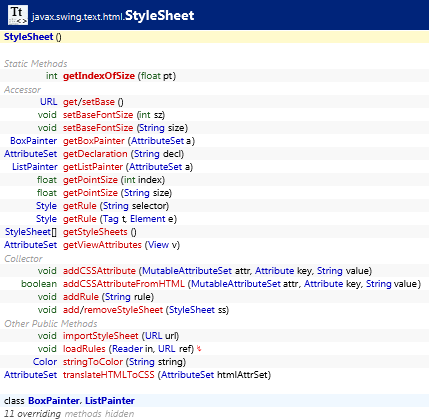The width and height of the screenshot is (429, 420).
Task: Click BoxPainter return type of getBoxPainter
Action: (x=34, y=141)
